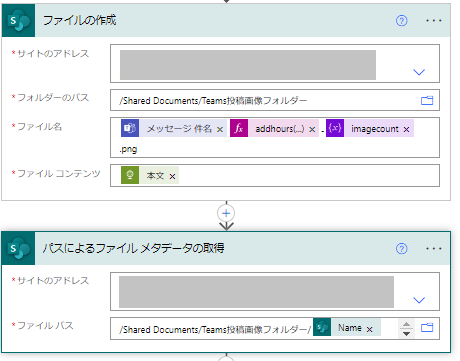Open more options for パスによるファイル メタデータの取得
Screen dimensions: 460x361
(x=434, y=249)
